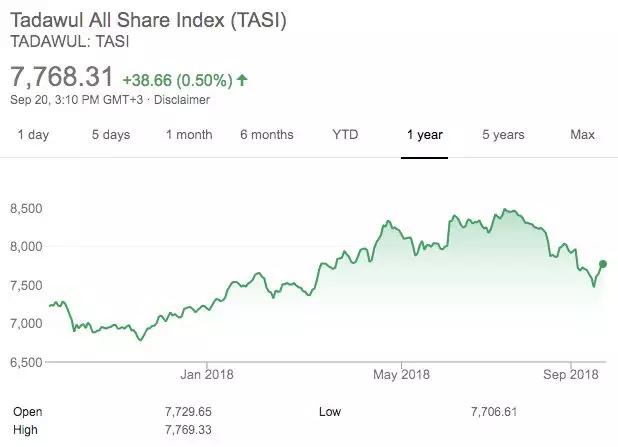
Task: Select the Max range tab
Action: tap(582, 135)
